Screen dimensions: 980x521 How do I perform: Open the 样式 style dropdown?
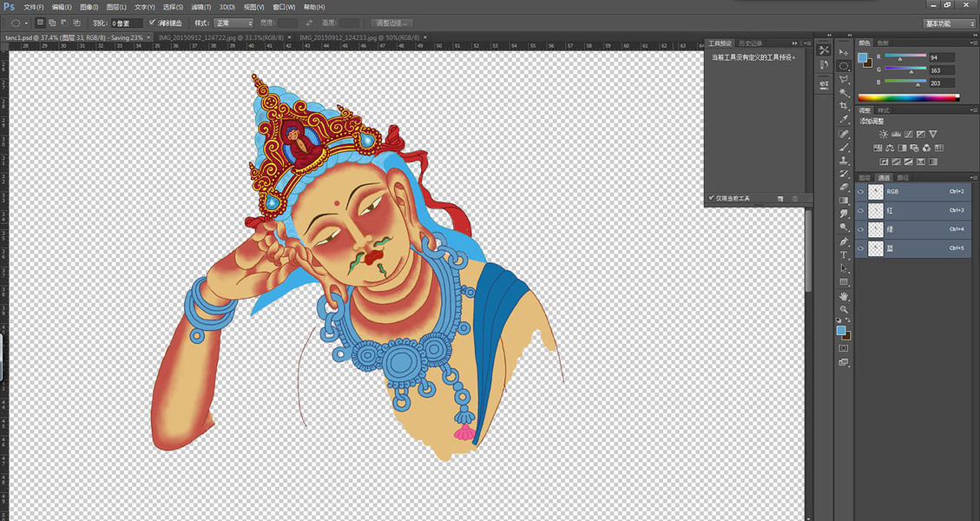click(x=233, y=23)
